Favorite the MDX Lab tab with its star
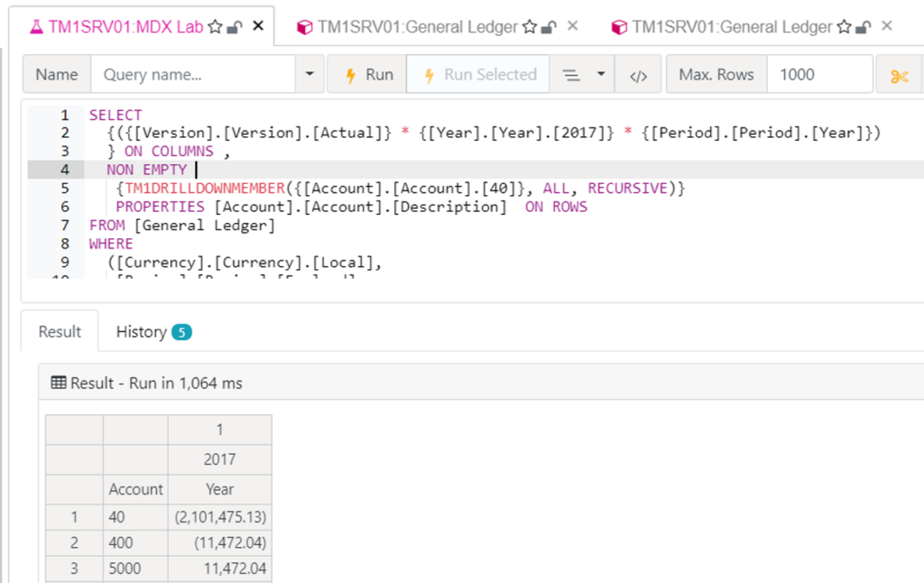The image size is (924, 583). 216,27
